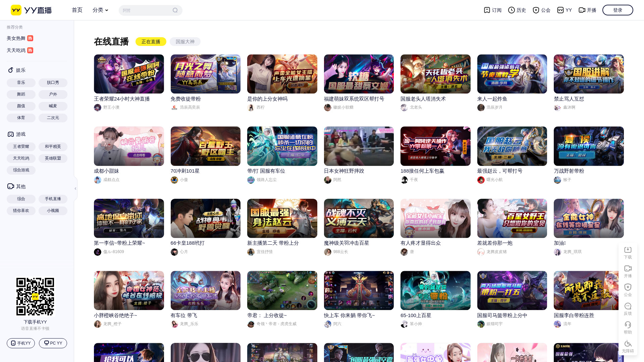Click avatar beside 龙腾_橙子
The height and width of the screenshot is (362, 644).
pos(98,324)
